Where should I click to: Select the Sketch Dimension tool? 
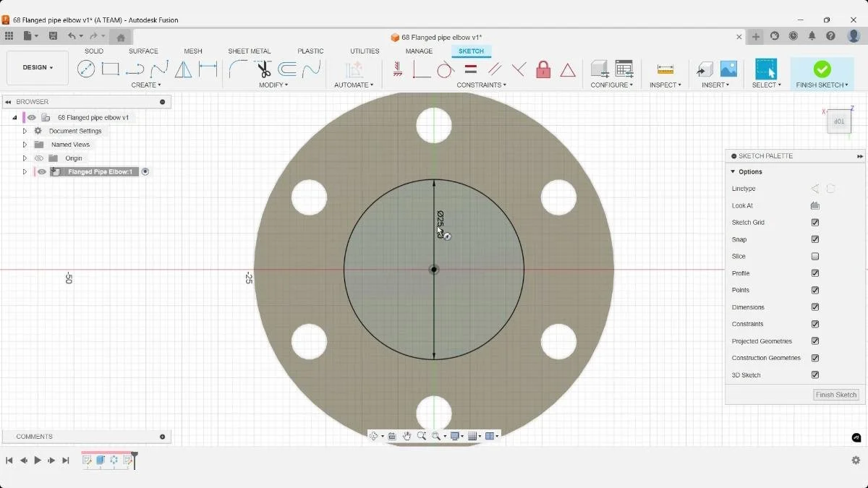pyautogui.click(x=208, y=69)
